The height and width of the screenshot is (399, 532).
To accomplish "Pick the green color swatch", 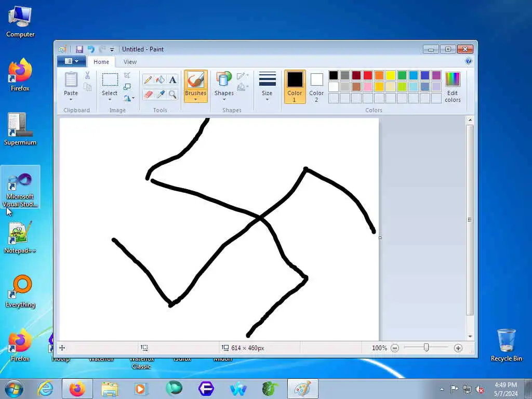I will pos(402,75).
